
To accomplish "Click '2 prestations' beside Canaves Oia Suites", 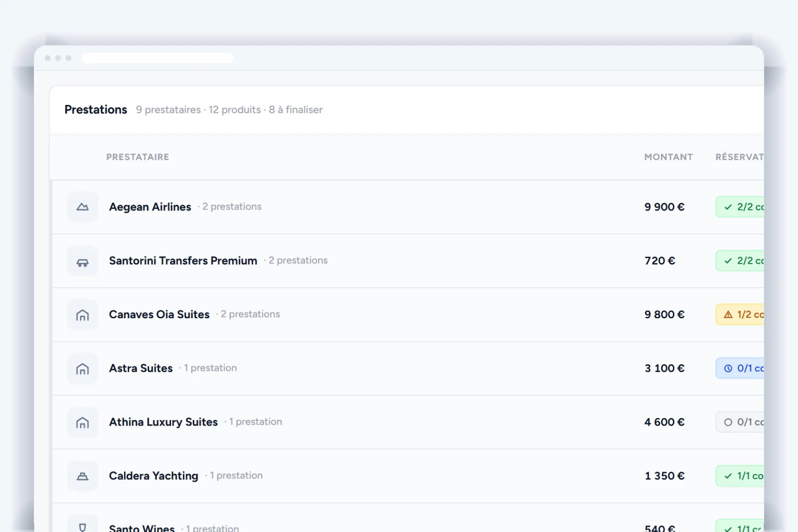I will point(250,314).
